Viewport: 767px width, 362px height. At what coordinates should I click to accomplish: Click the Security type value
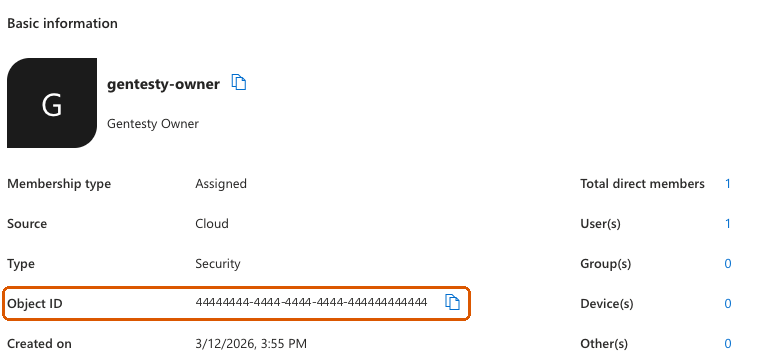(x=218, y=264)
